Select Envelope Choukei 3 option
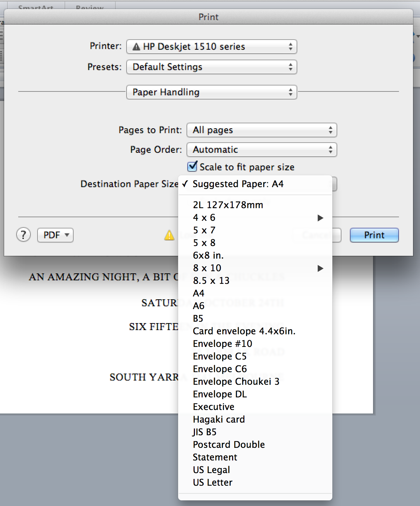 (255, 382)
